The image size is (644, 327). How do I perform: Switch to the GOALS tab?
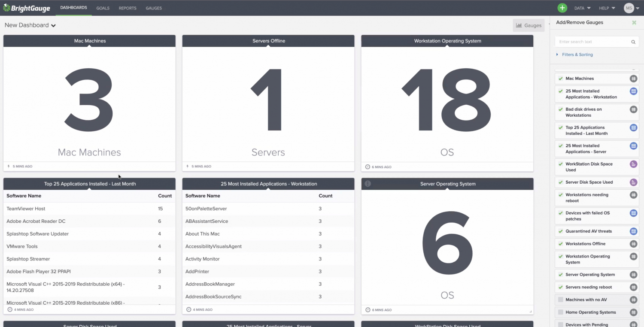(103, 8)
